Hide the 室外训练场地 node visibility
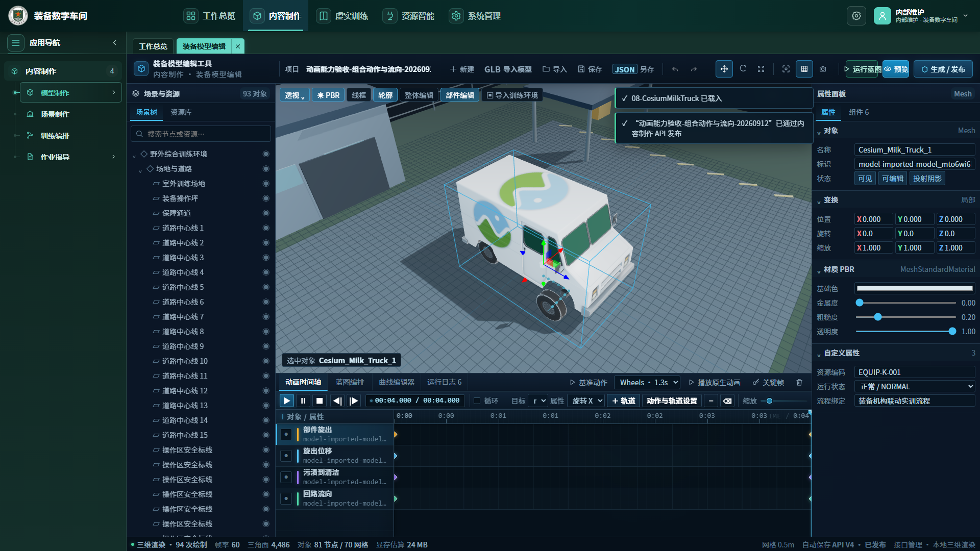 [x=266, y=184]
